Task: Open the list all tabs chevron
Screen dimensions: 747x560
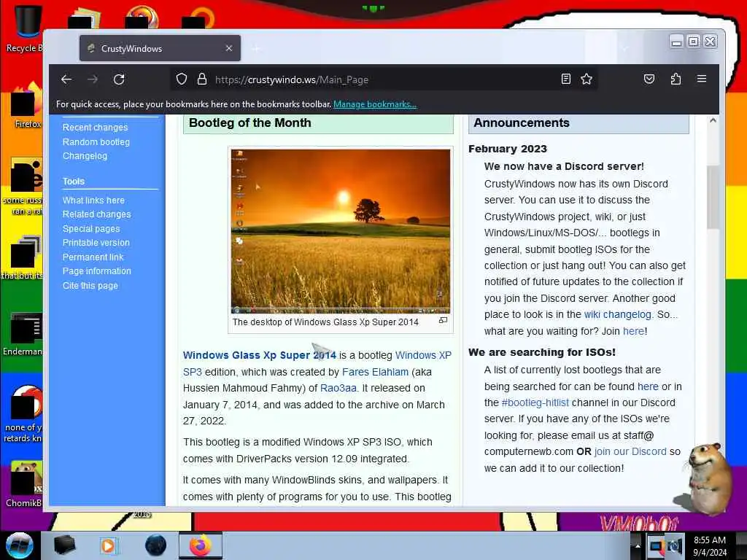Action: 625,48
